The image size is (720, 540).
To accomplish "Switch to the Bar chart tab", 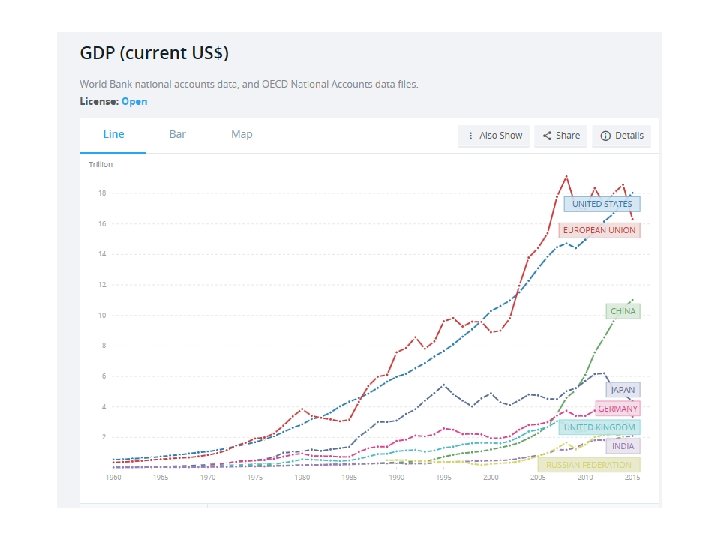I will pyautogui.click(x=177, y=134).
